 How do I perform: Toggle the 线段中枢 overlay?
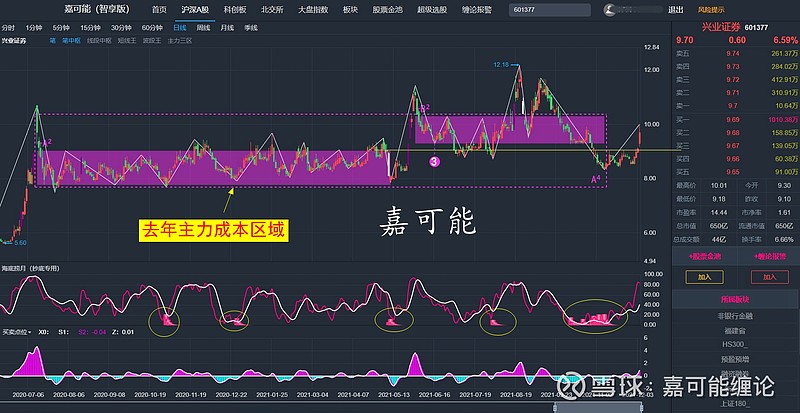point(99,40)
